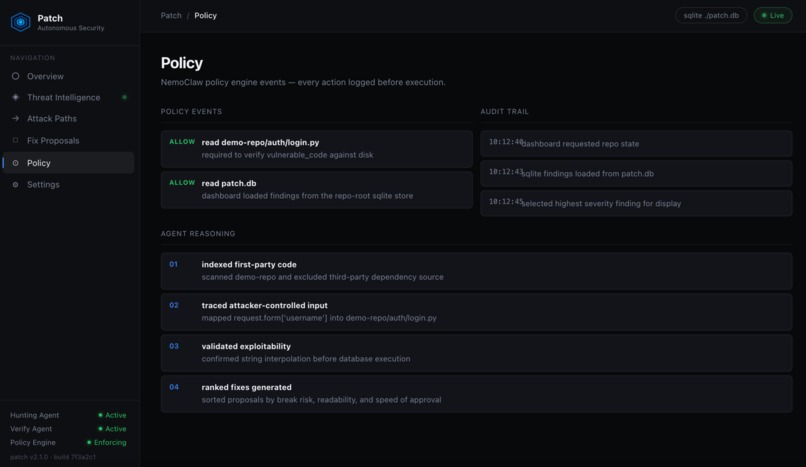This screenshot has height=467, width=806.
Task: Click the sqlite ./patch.db badge
Action: (x=711, y=15)
